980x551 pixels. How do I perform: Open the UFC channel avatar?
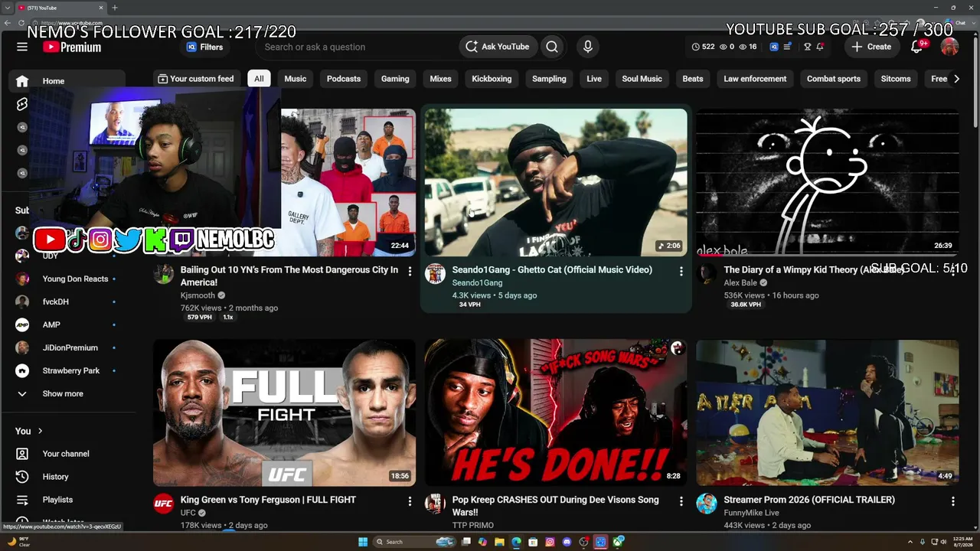pyautogui.click(x=163, y=504)
